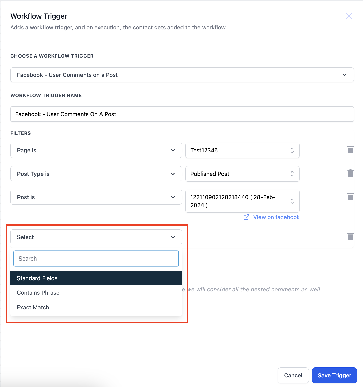Click the Cancel button

pyautogui.click(x=293, y=375)
